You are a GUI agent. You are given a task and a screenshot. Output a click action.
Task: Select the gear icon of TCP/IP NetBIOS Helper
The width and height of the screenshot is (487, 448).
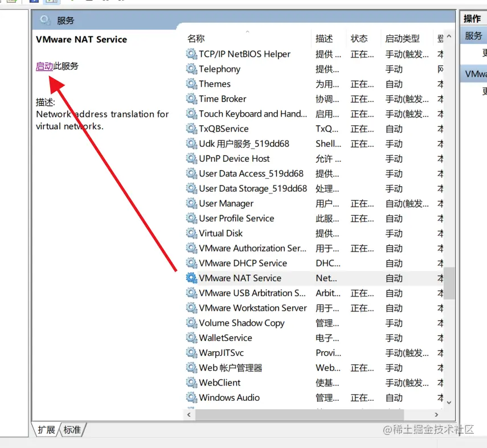point(191,54)
